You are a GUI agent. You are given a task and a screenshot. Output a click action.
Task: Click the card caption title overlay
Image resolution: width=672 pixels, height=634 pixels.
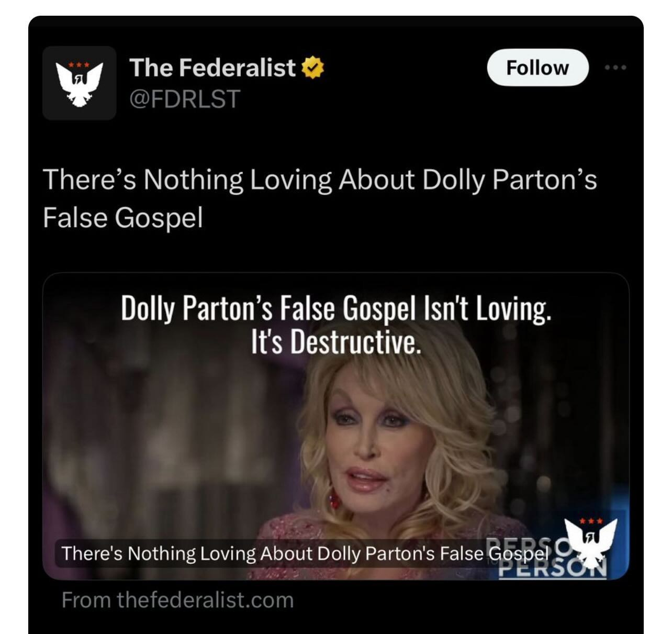point(305,553)
